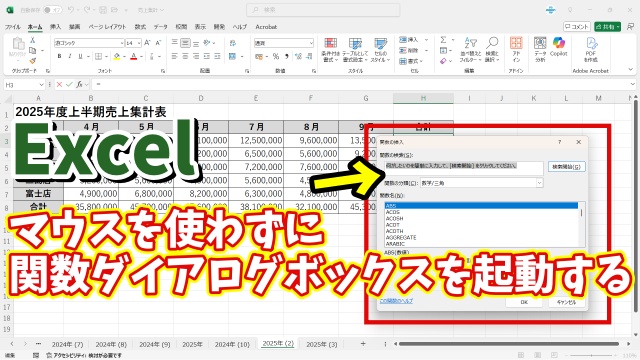The image size is (640, 360).
Task: Open Copilot from the ribbon
Action: (559, 47)
